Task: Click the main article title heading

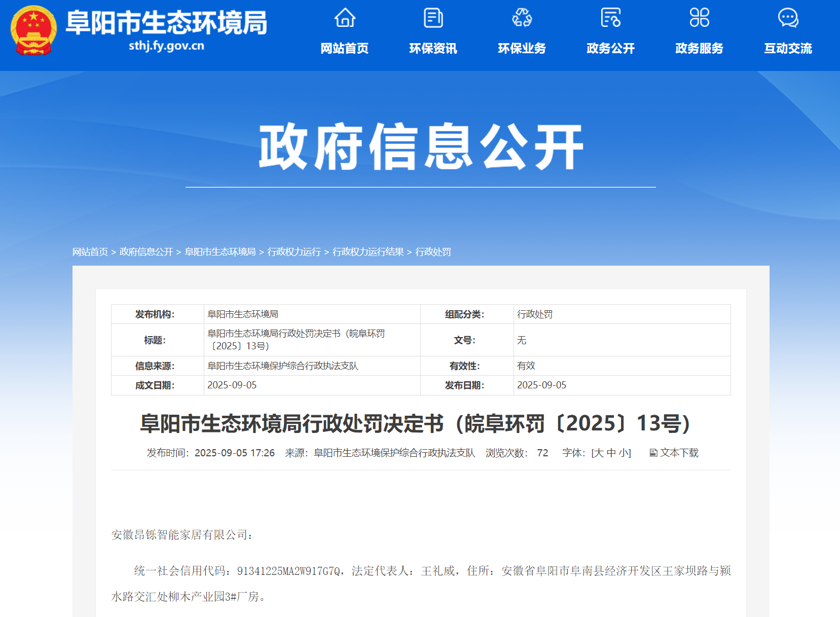Action: (415, 423)
